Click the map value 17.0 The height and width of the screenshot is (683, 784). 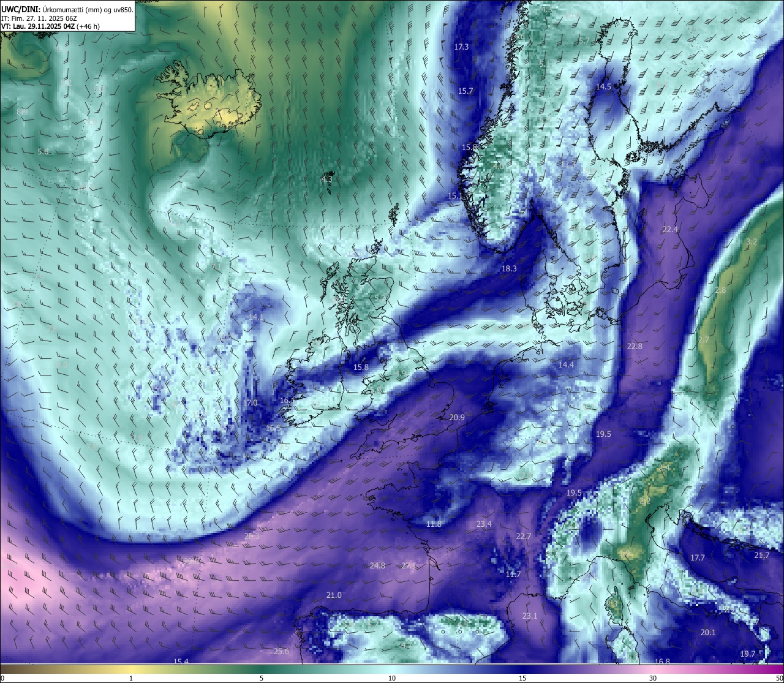pyautogui.click(x=250, y=403)
